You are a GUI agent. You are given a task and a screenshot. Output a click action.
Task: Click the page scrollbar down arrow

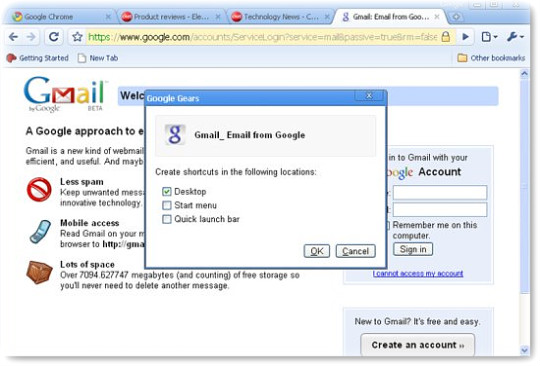click(525, 350)
